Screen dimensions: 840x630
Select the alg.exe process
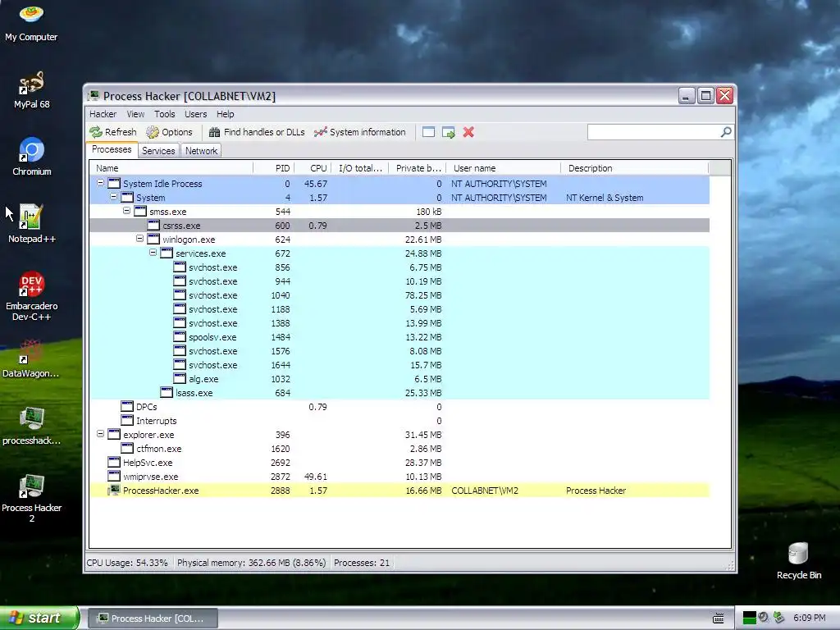coord(399,379)
